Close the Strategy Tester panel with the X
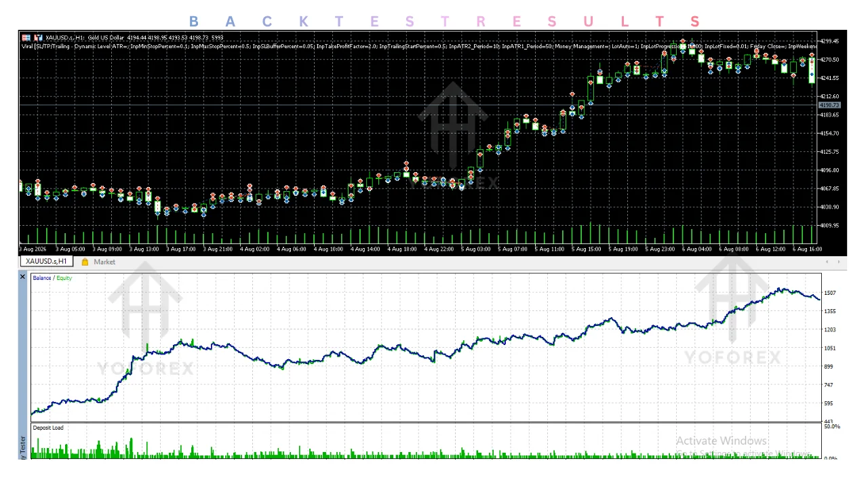The image size is (868, 488). click(22, 277)
